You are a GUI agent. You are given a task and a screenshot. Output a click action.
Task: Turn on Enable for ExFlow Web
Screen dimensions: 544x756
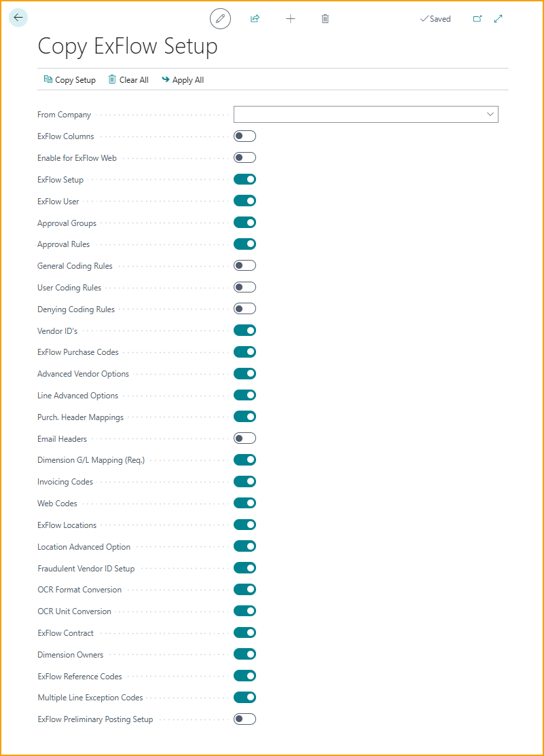(x=244, y=158)
